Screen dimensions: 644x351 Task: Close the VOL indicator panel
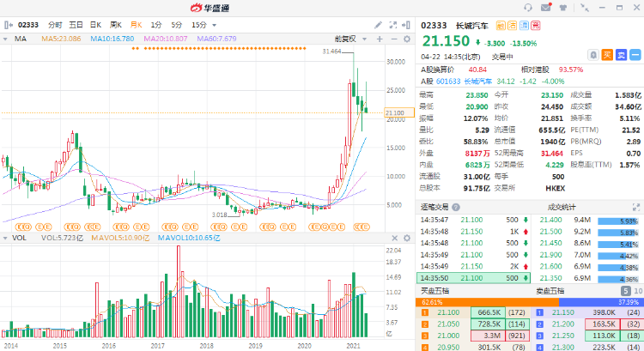click(x=395, y=238)
